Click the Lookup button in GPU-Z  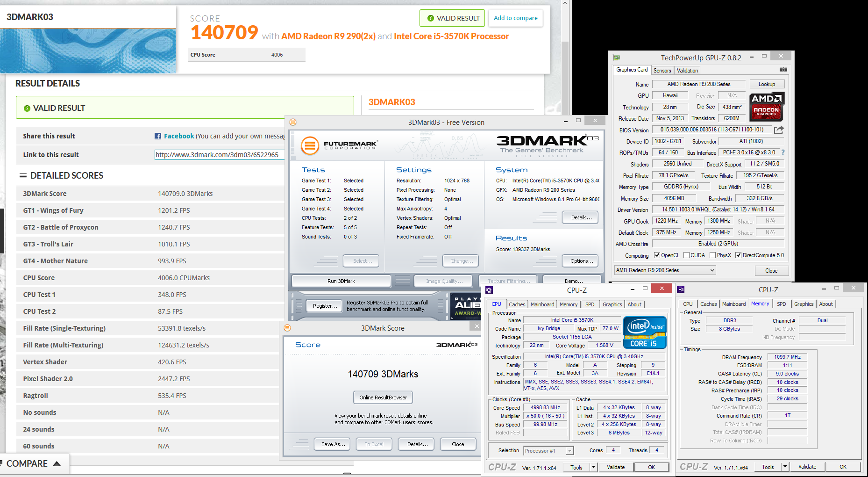(767, 84)
